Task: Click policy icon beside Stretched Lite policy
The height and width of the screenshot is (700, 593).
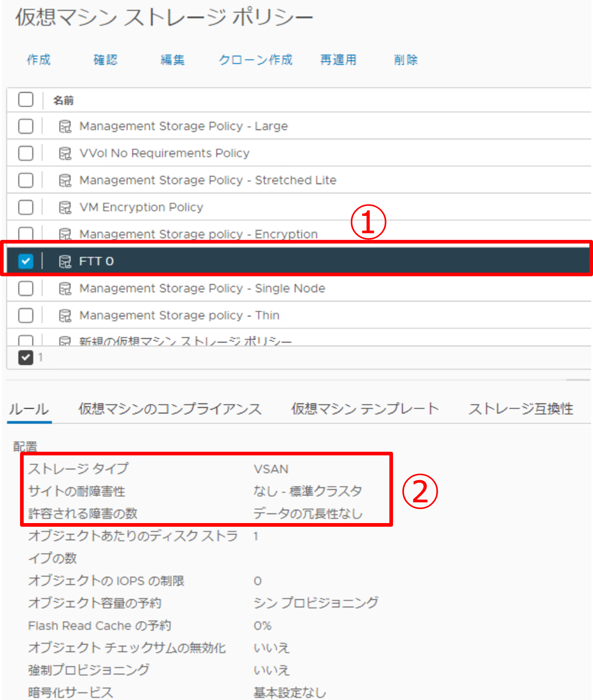Action: 65,180
